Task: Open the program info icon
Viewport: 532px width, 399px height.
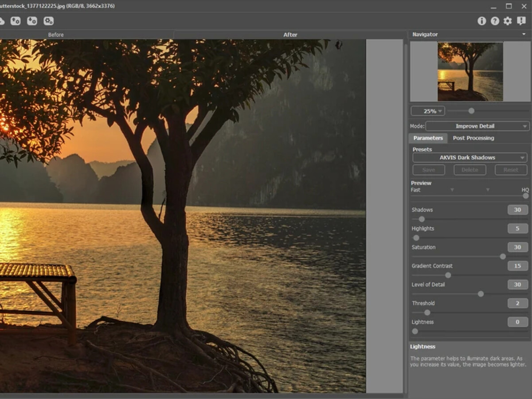Action: [x=481, y=21]
